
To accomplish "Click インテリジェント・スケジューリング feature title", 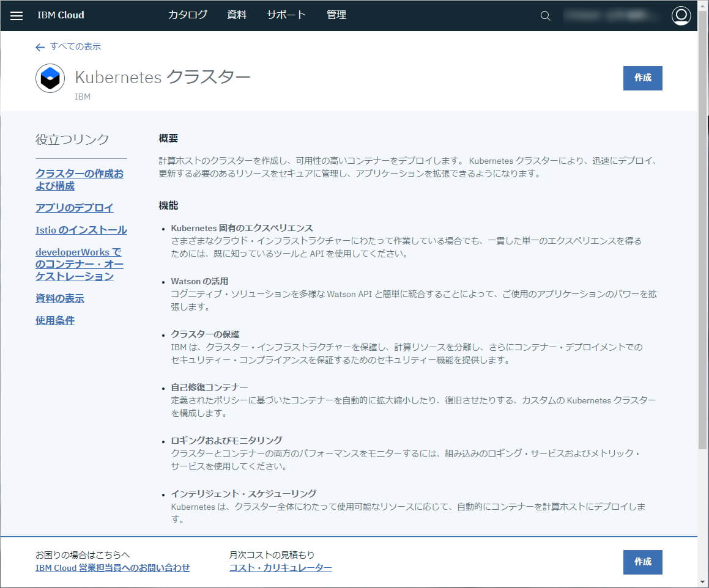I will click(243, 493).
